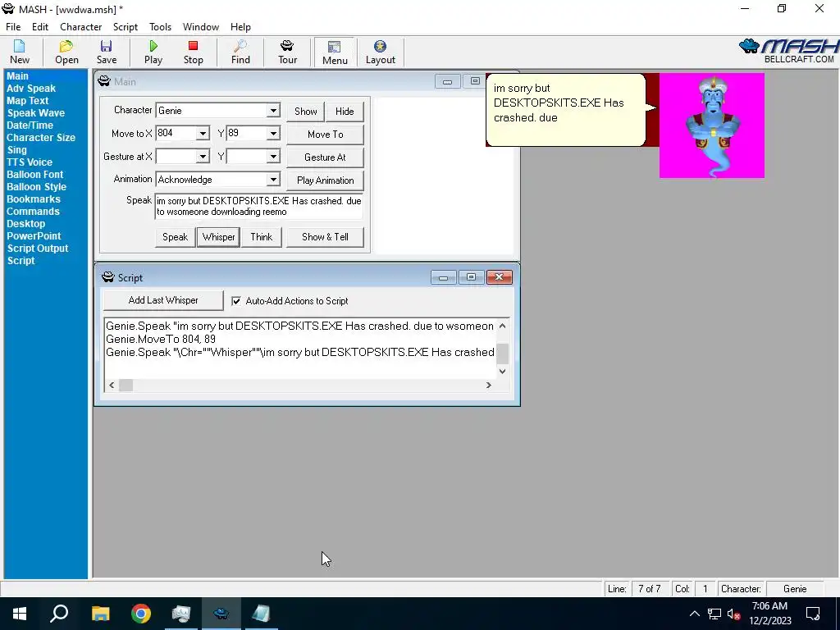Click the Speak button
The image size is (840, 630).
176,237
